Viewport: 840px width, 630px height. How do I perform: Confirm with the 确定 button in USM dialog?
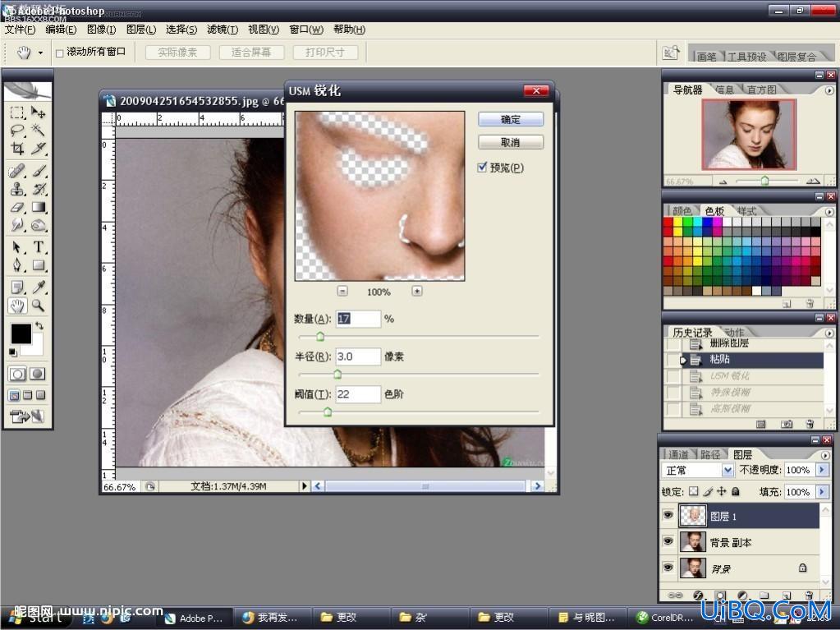511,119
